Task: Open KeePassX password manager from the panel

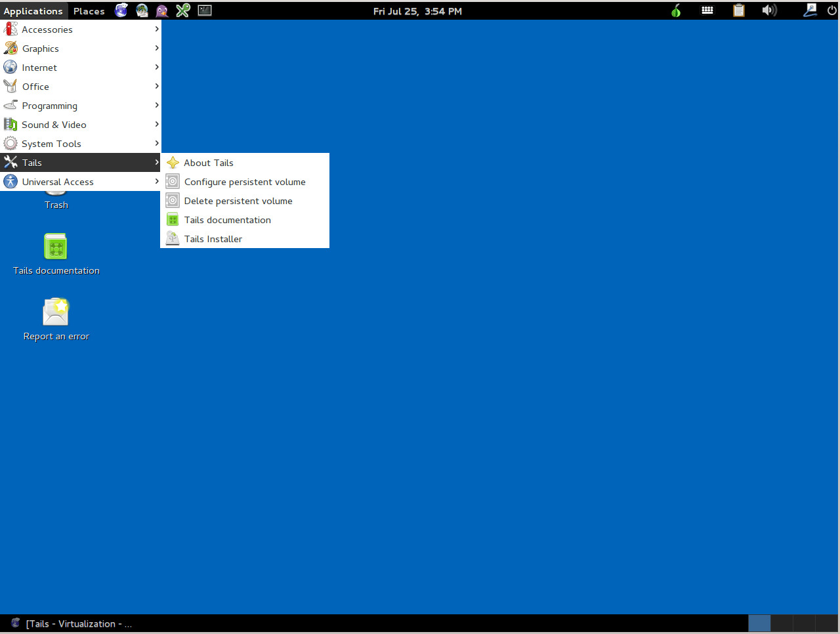Action: click(x=183, y=11)
